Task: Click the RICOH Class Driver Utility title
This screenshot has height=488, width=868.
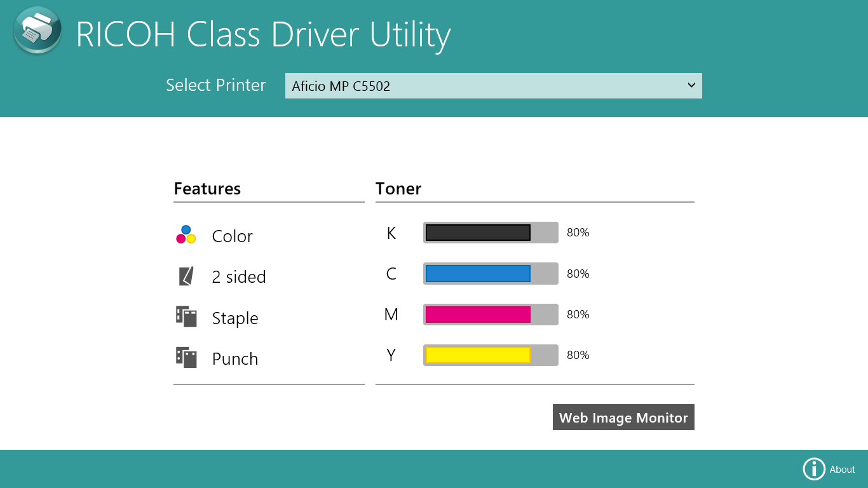Action: point(263,35)
